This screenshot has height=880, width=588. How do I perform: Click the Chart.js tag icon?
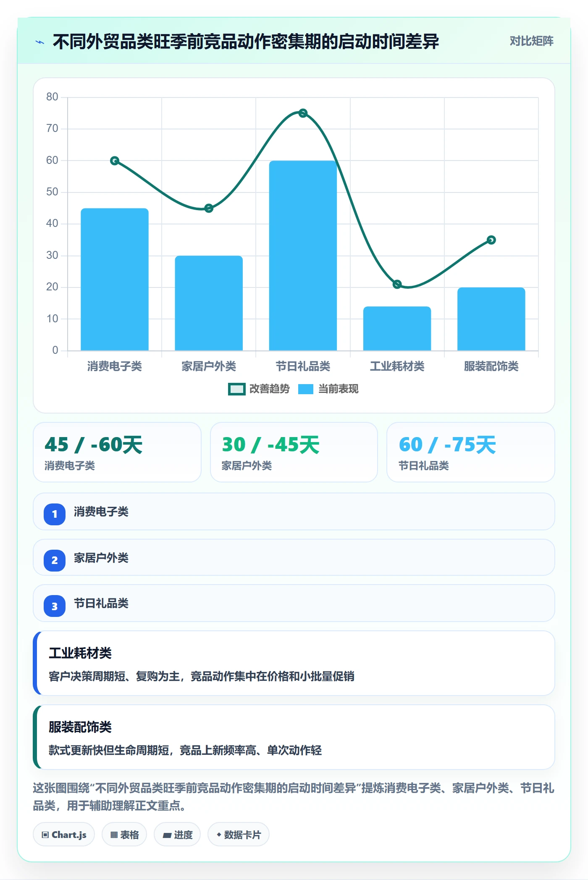(x=45, y=835)
